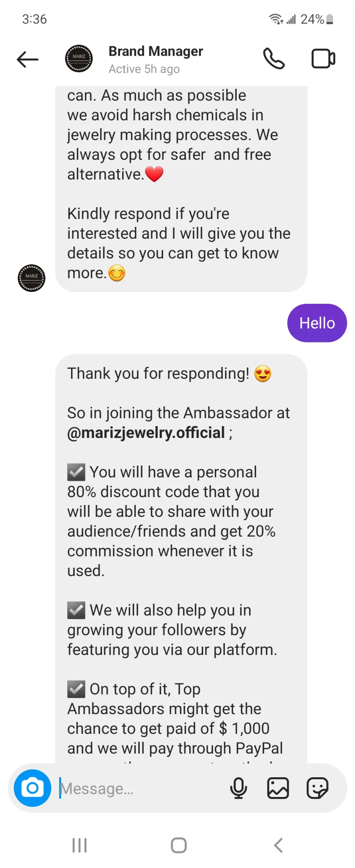Open Brand Manager profile picture in header
Screen dimensions: 355x868
(79, 59)
